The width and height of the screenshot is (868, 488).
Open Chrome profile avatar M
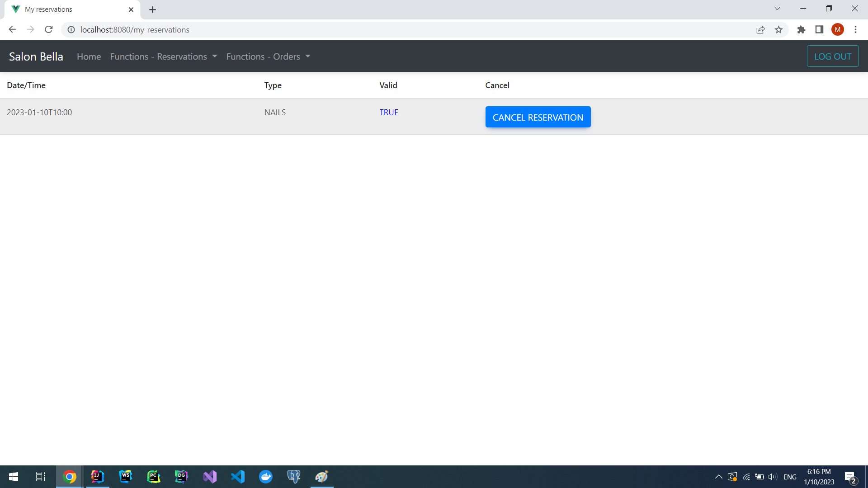pos(837,30)
